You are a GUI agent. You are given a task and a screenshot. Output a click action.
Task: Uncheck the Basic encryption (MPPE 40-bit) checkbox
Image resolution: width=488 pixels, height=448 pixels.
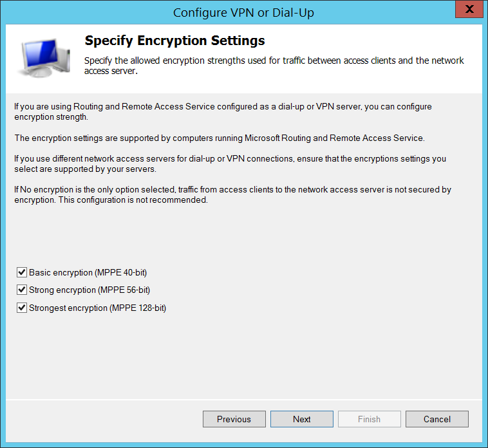click(x=22, y=272)
